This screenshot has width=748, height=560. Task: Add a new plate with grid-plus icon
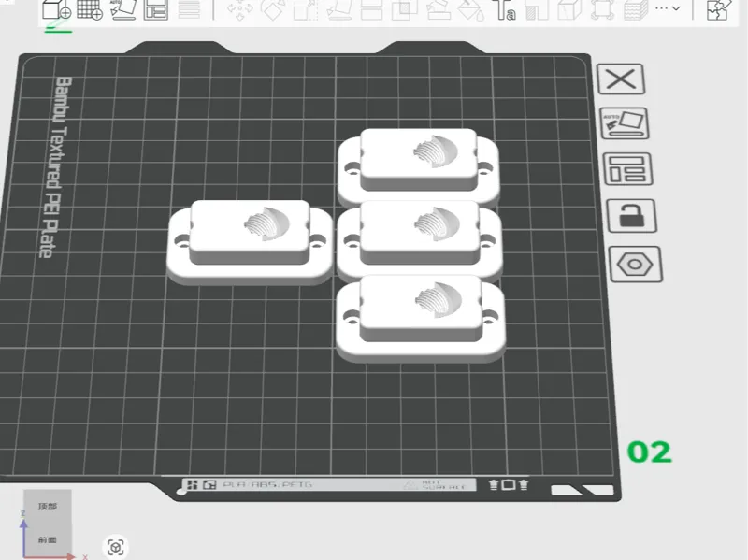90,9
